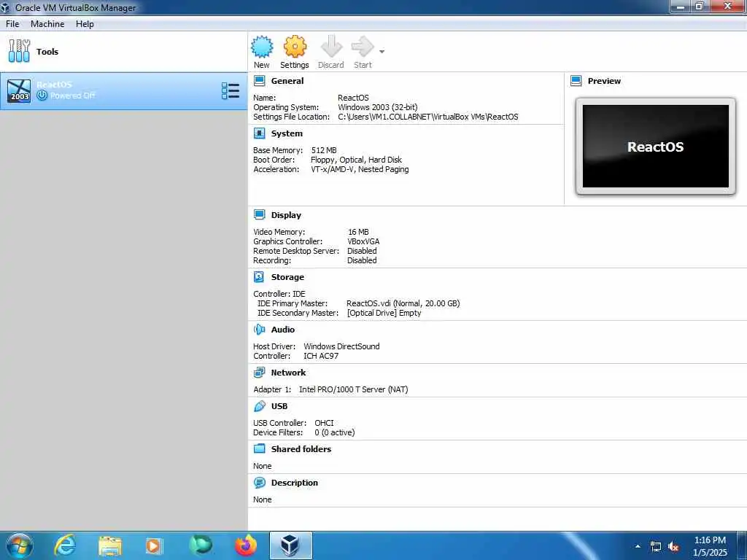Start the VM with the arrow icon
747x560 pixels.
[x=363, y=47]
